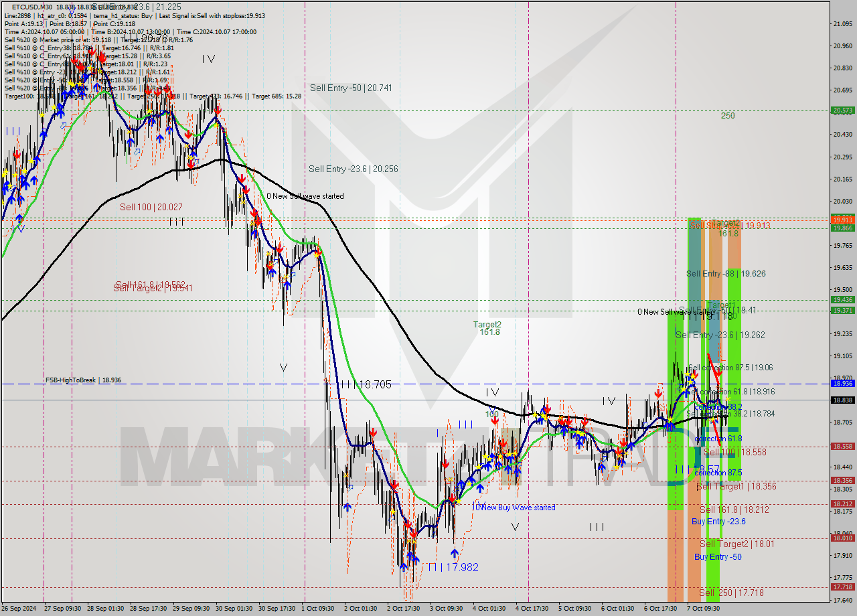857x616 pixels.
Task: Select the 'I I I 17.982' wave label
Action: pyautogui.click(x=453, y=567)
